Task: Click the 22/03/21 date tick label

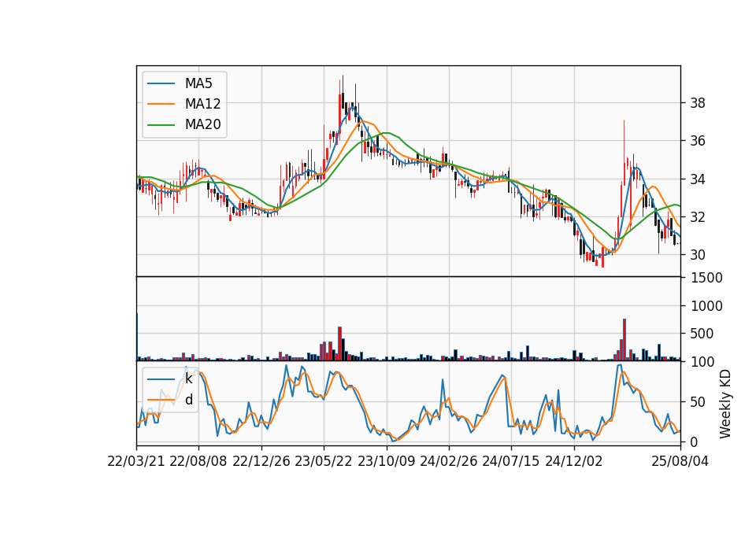Action: (x=136, y=461)
